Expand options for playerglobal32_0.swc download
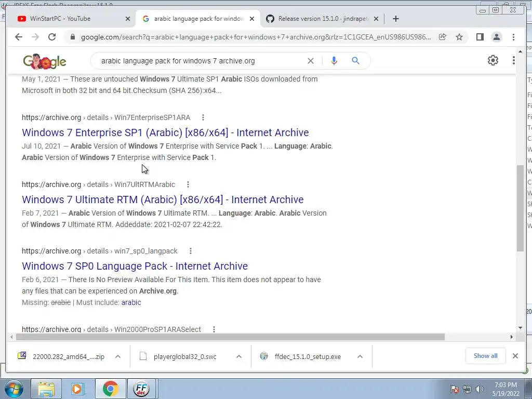The image size is (532, 399). pyautogui.click(x=239, y=356)
